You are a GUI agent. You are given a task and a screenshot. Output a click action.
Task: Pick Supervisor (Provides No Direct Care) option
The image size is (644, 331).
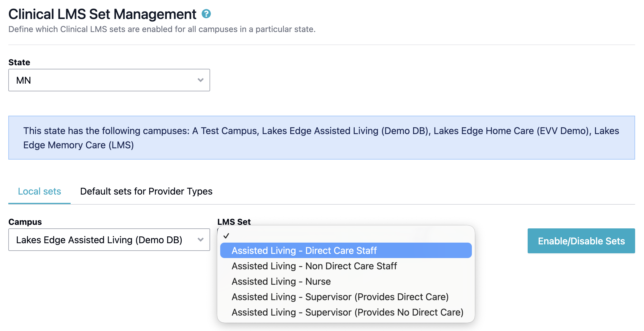(347, 312)
